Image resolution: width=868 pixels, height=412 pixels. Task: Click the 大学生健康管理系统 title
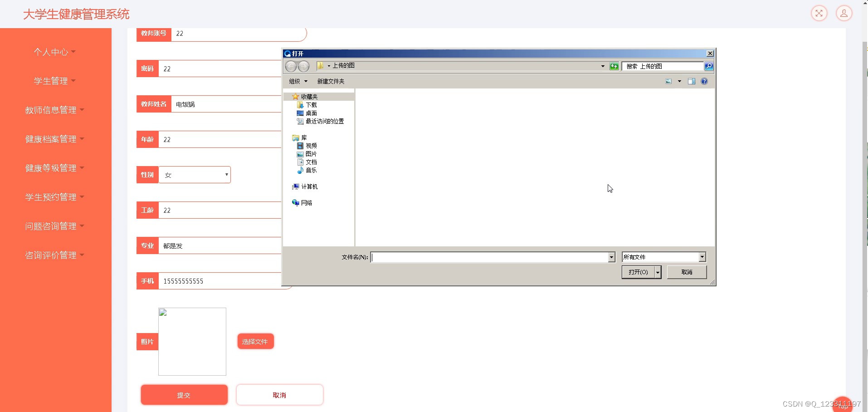pos(76,14)
